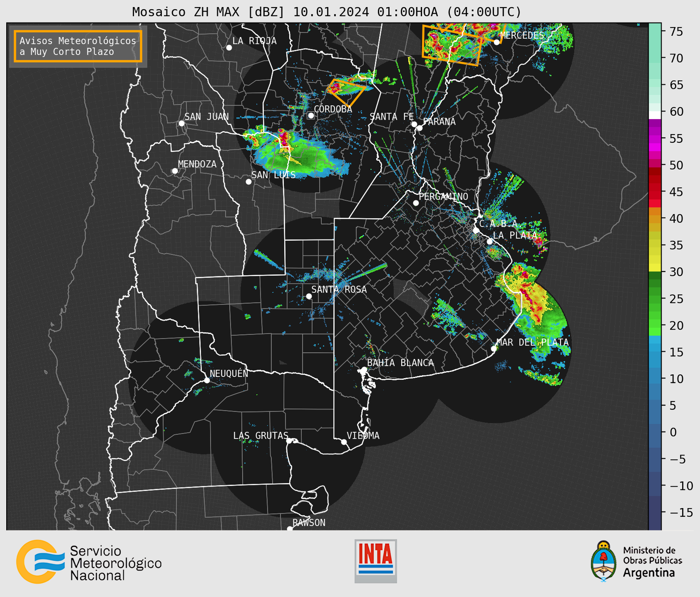Screen dimensions: 700x597
Task: Click the Argentina text under Obras Públicas
Action: [649, 573]
